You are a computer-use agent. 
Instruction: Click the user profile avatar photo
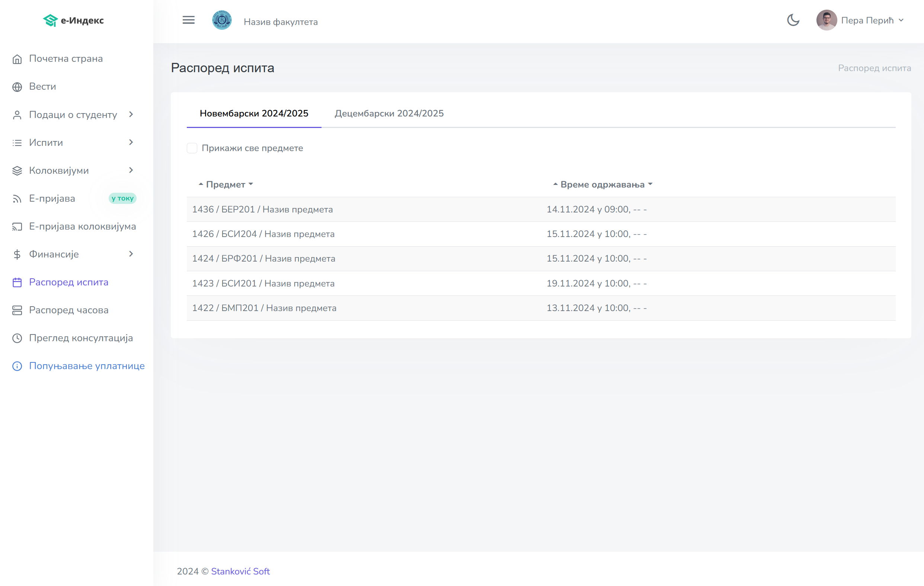click(826, 20)
